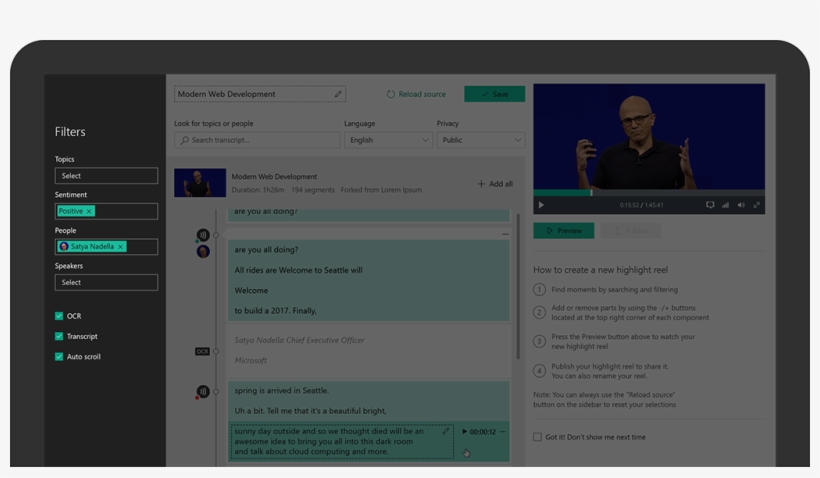The width and height of the screenshot is (820, 478).
Task: Disable the Auto scroll checkbox
Action: pyautogui.click(x=59, y=356)
